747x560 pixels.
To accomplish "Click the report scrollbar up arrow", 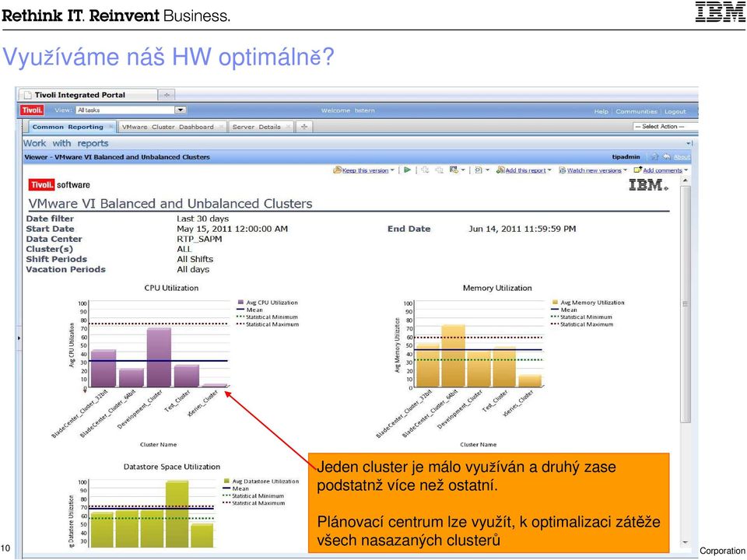I will point(685,181).
